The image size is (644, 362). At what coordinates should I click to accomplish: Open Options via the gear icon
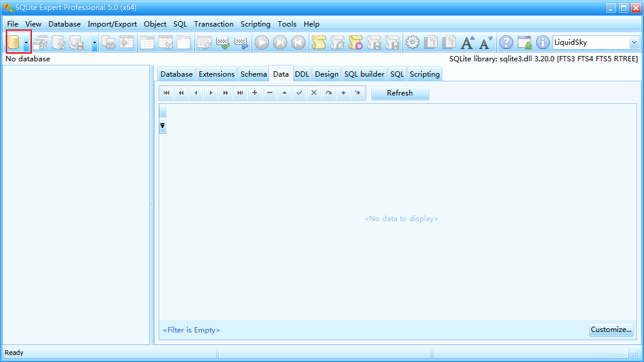[x=413, y=42]
